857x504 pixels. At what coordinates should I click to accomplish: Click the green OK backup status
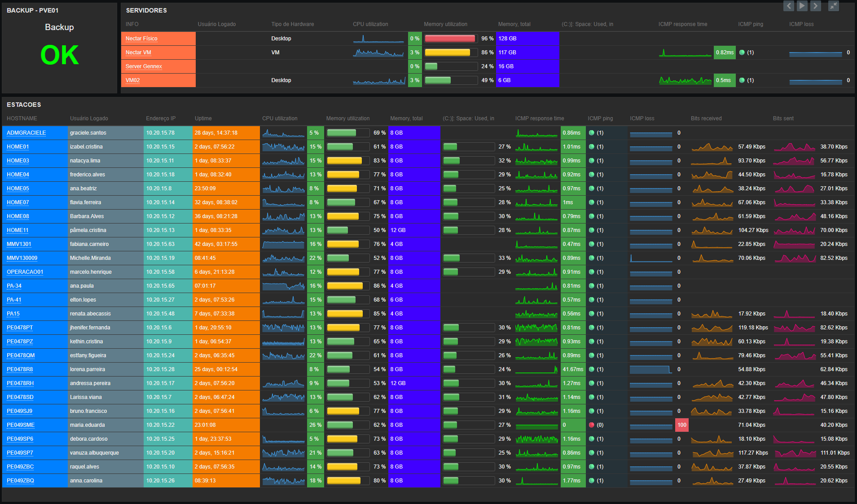tap(59, 55)
